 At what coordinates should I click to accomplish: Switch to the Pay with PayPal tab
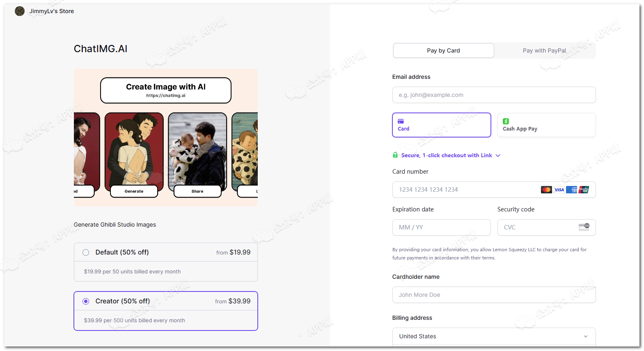[x=544, y=50]
